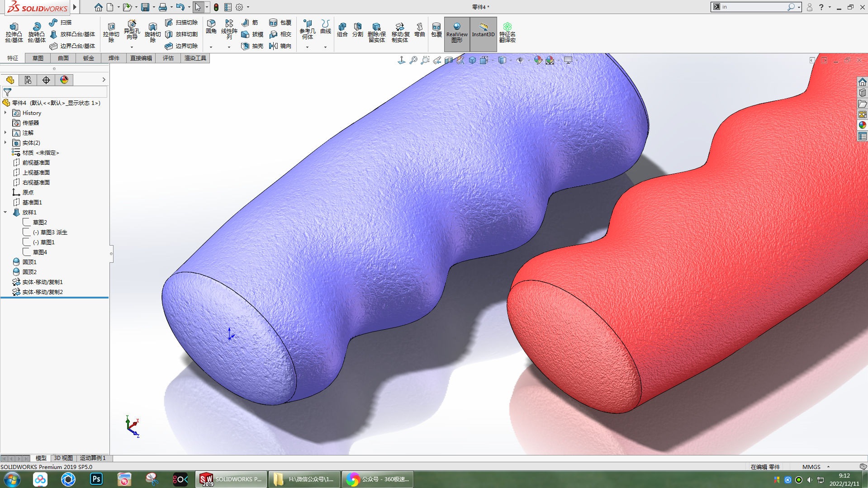This screenshot has width=868, height=488.
Task: Click the Zoom to Fit view icon
Action: [x=413, y=60]
